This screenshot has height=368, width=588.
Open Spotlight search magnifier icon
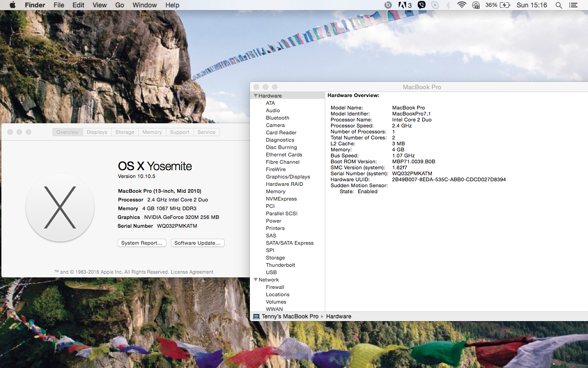[559, 5]
